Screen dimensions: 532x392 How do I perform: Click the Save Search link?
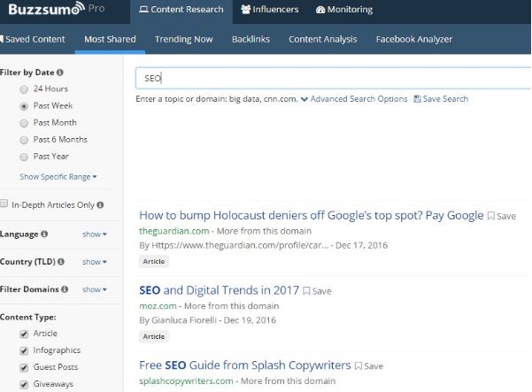(x=441, y=99)
